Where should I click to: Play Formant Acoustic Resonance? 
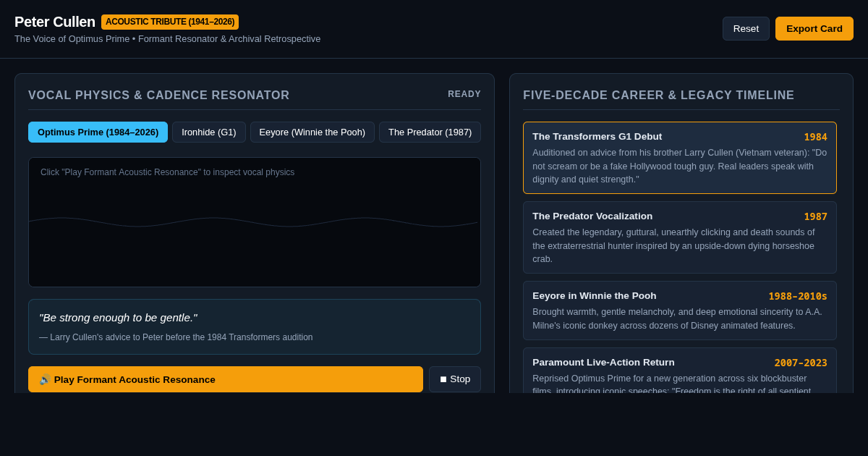pos(226,379)
